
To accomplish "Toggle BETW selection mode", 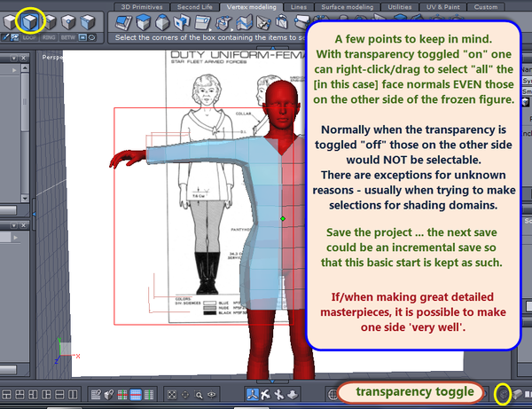I will pyautogui.click(x=68, y=37).
